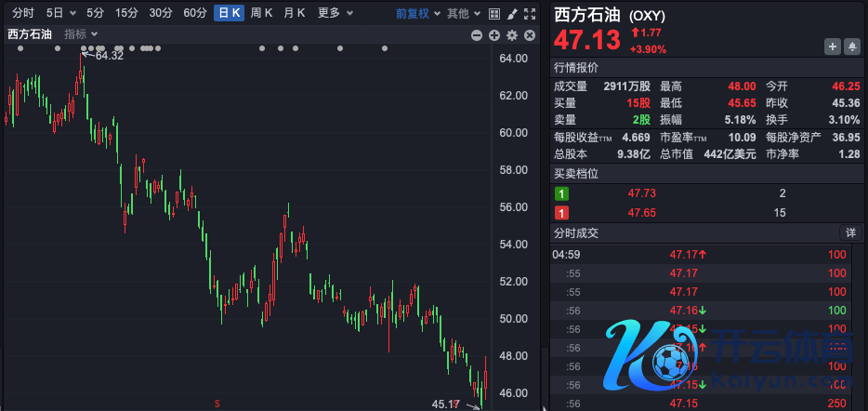Zoom in chart with plus icon
This screenshot has height=411, width=868.
point(494,35)
